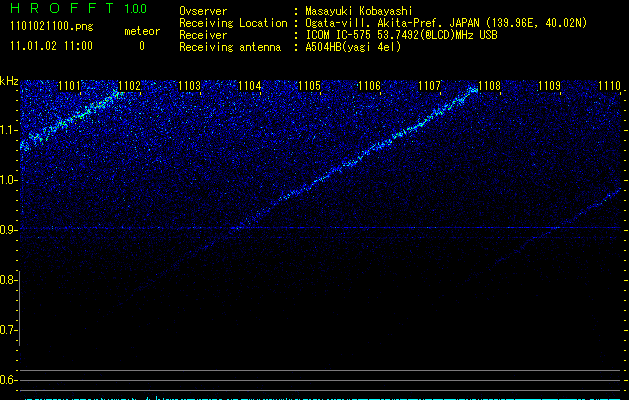Click the Receiving antenna field label
The height and width of the screenshot is (400, 629).
230,47
